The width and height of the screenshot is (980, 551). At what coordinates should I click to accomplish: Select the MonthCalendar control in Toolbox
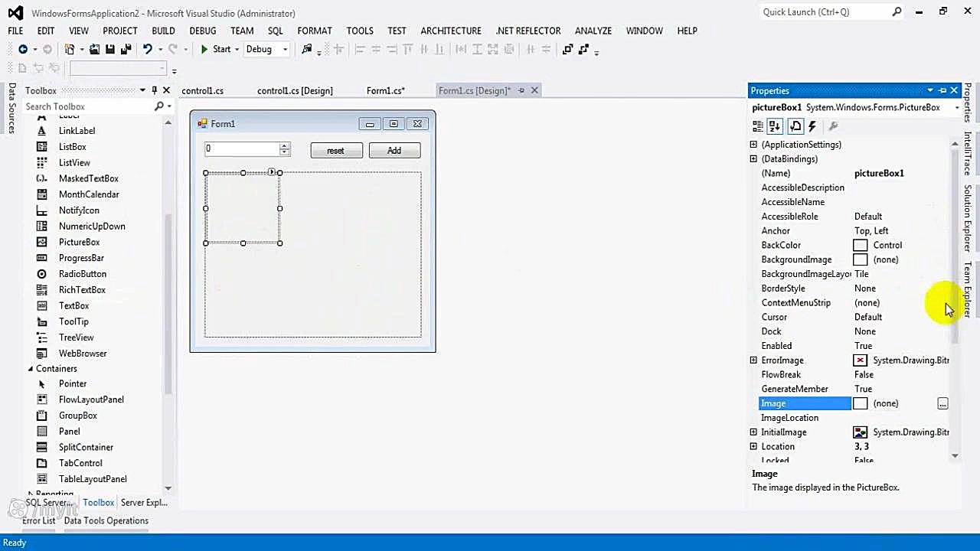click(89, 194)
